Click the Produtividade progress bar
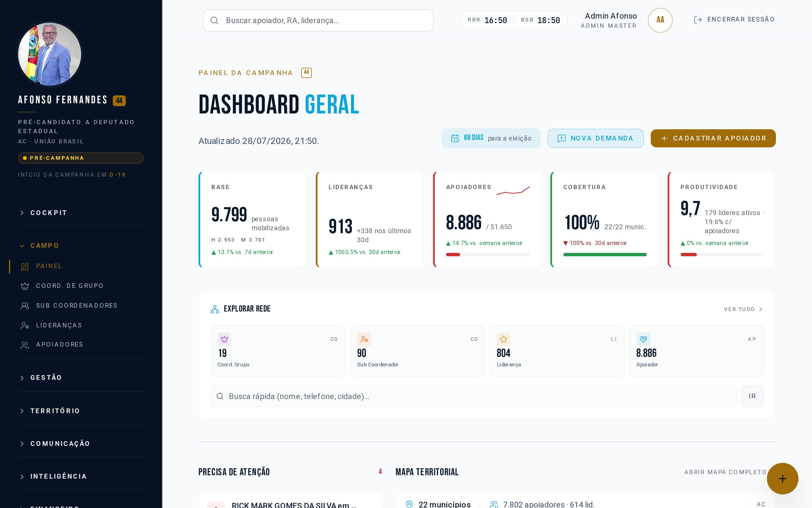The image size is (812, 508). [722, 255]
